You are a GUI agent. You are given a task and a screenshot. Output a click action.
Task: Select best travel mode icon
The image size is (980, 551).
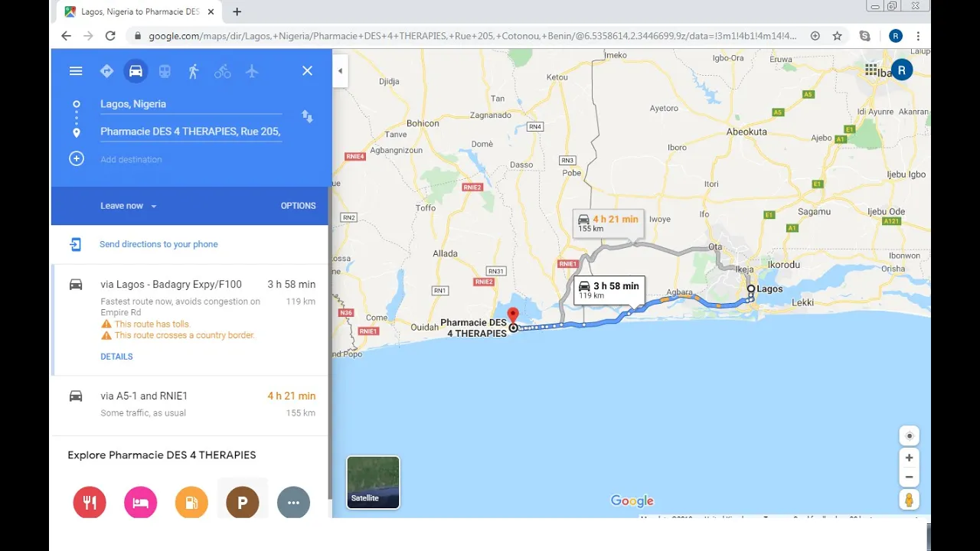click(x=106, y=71)
